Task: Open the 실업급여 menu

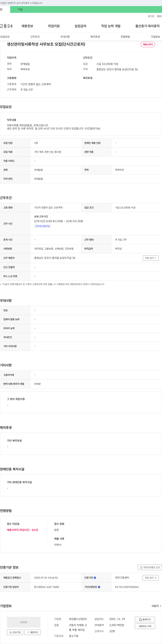Action: tap(80, 26)
